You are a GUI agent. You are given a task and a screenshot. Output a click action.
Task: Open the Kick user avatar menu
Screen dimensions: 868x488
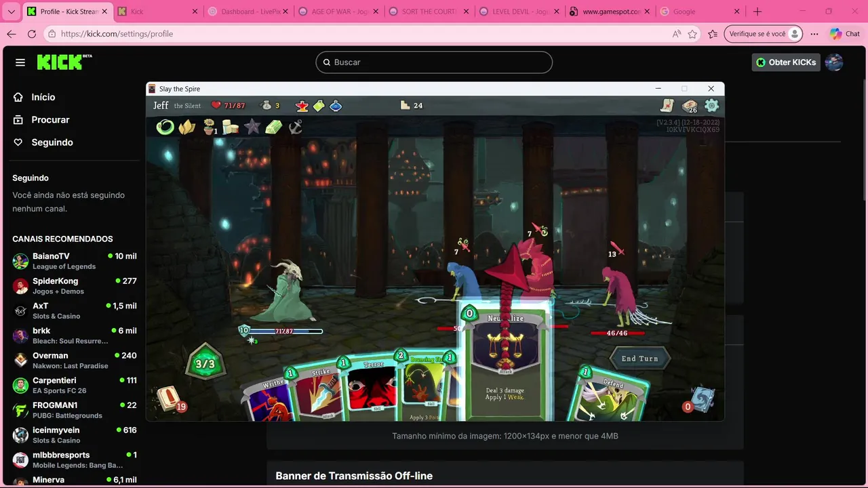(x=834, y=62)
